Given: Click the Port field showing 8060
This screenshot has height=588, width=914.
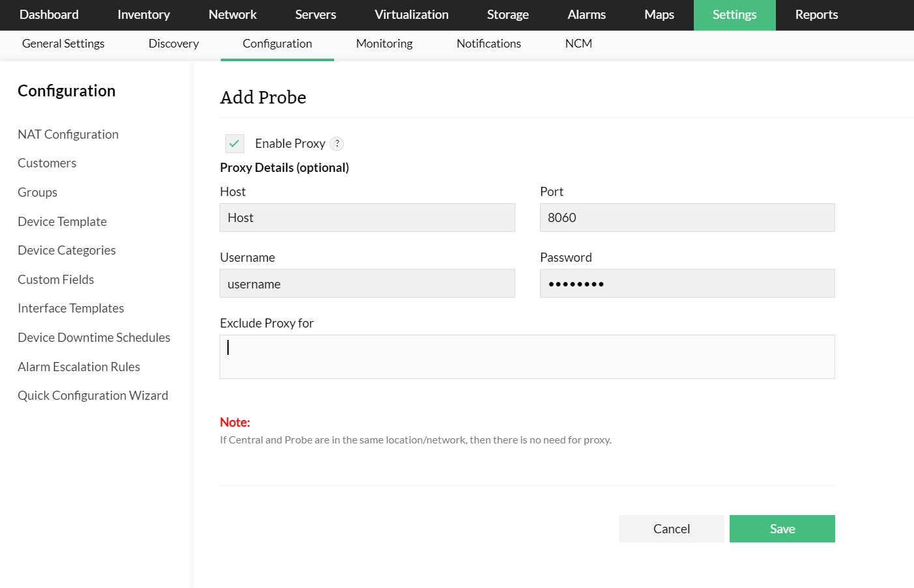Looking at the screenshot, I should click(x=687, y=217).
